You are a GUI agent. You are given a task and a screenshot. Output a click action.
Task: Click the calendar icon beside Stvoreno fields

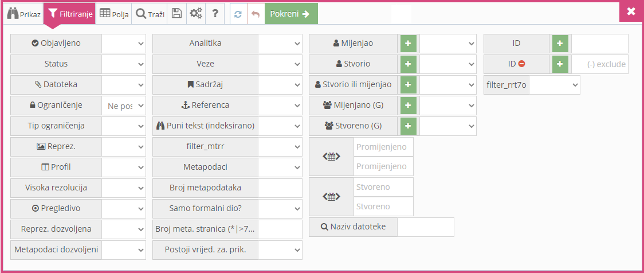tap(331, 197)
